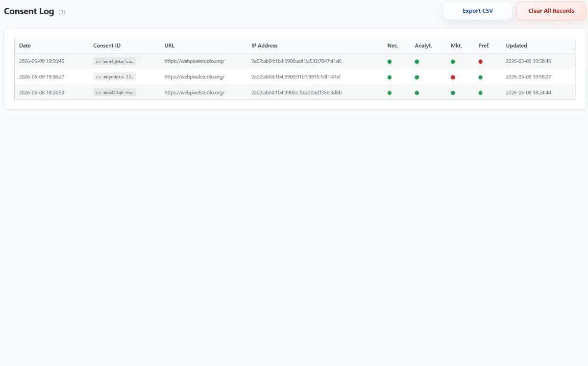Image resolution: width=588 pixels, height=366 pixels.
Task: Click the Updated column header
Action: 516,46
